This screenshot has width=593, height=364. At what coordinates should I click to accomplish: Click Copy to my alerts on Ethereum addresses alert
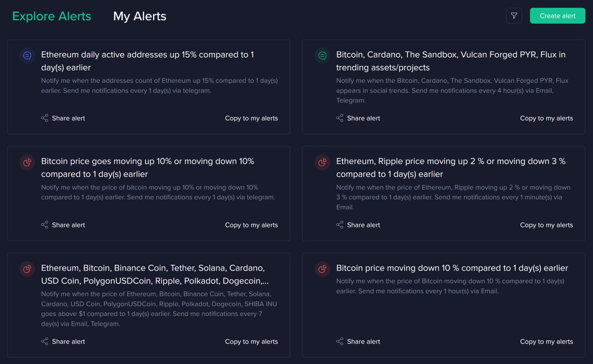tap(252, 118)
